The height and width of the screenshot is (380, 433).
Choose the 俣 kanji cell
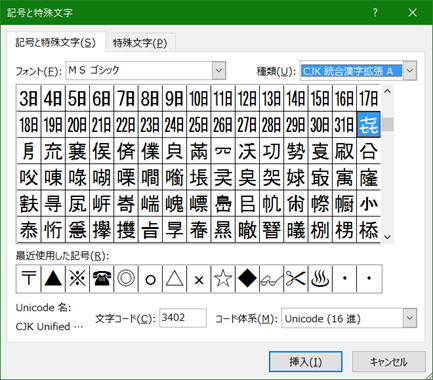tap(102, 151)
